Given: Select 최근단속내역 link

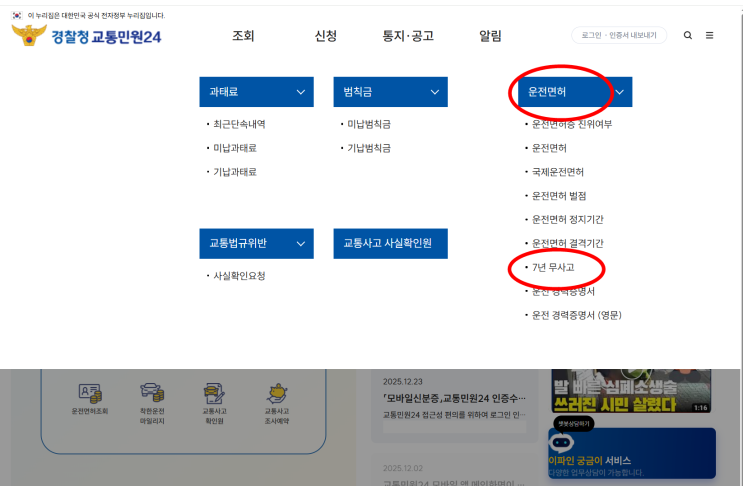Looking at the screenshot, I should pos(239,124).
